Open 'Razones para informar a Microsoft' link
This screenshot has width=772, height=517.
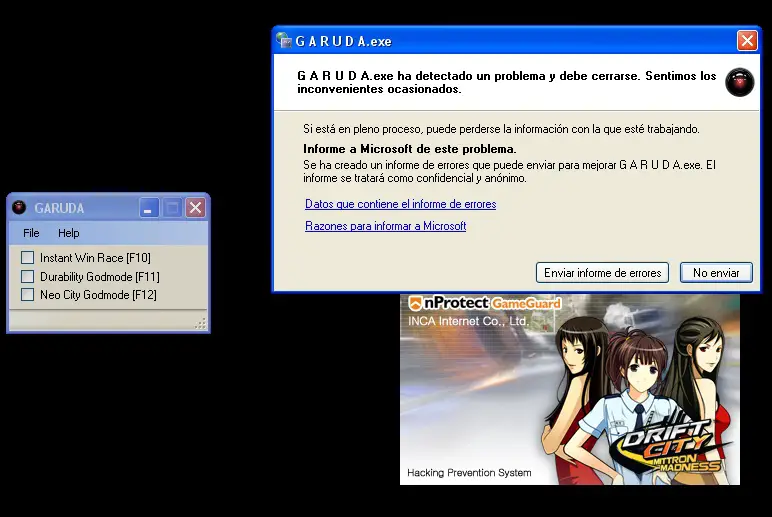coord(386,226)
